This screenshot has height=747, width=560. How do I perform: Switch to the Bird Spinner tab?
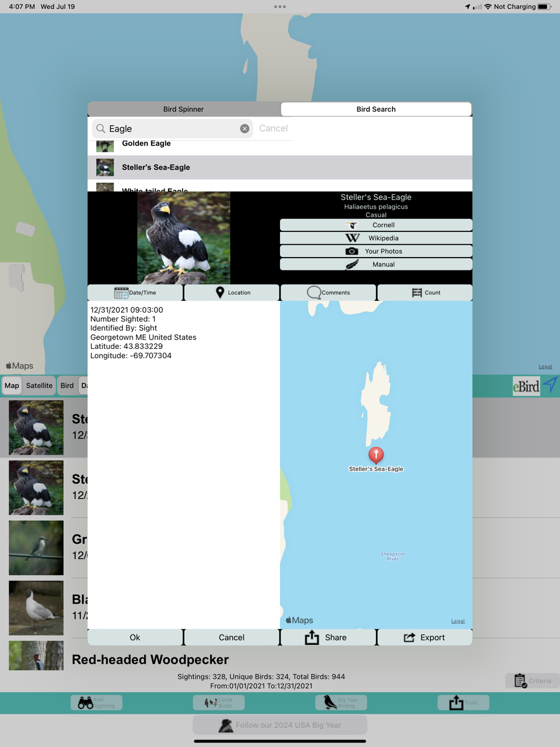coord(184,109)
